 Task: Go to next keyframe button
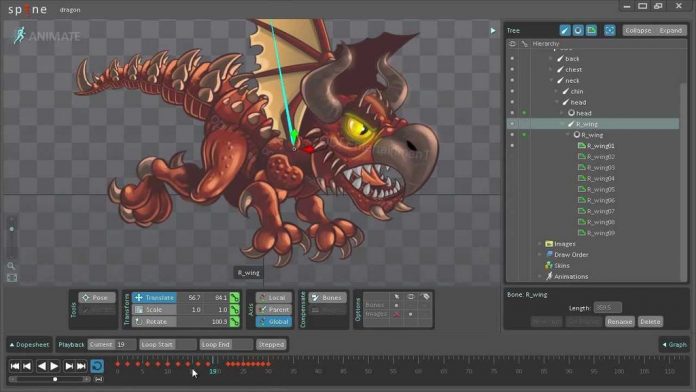click(x=69, y=366)
